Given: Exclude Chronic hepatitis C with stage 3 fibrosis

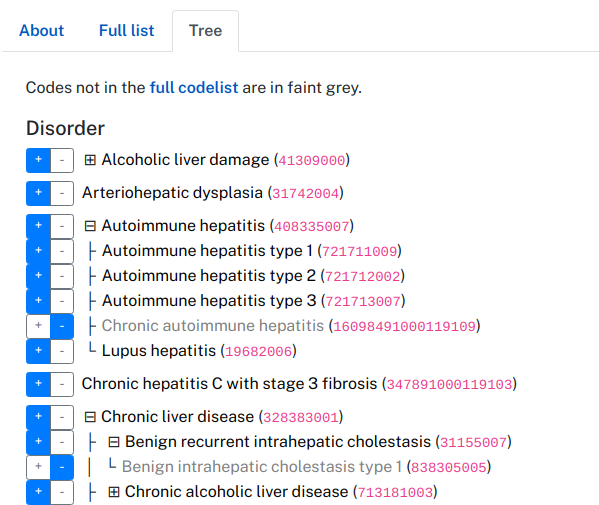Looking at the screenshot, I should (x=62, y=384).
